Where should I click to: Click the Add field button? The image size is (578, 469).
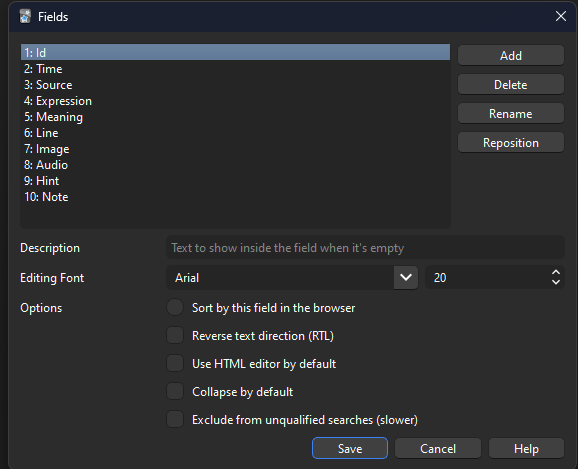pos(511,56)
